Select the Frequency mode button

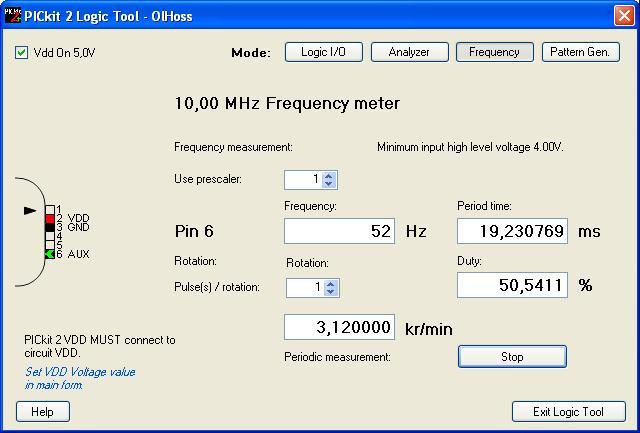pos(495,52)
